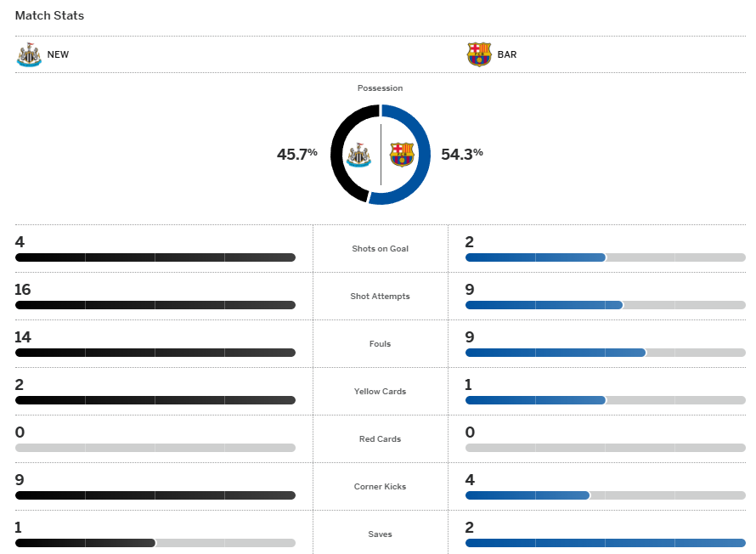Screen dimensions: 756x554
Task: Click Barcelona's blue Yellow Cards bar
Action: click(535, 400)
